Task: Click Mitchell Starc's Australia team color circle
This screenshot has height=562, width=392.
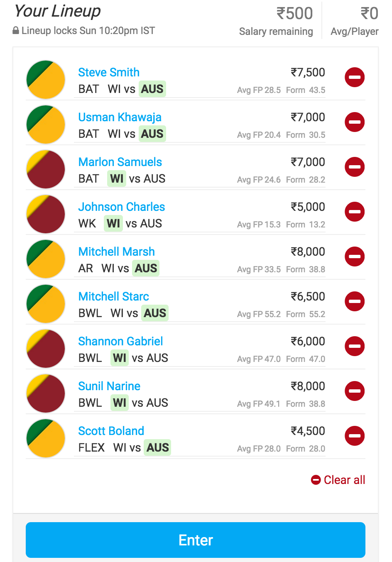Action: click(x=46, y=304)
